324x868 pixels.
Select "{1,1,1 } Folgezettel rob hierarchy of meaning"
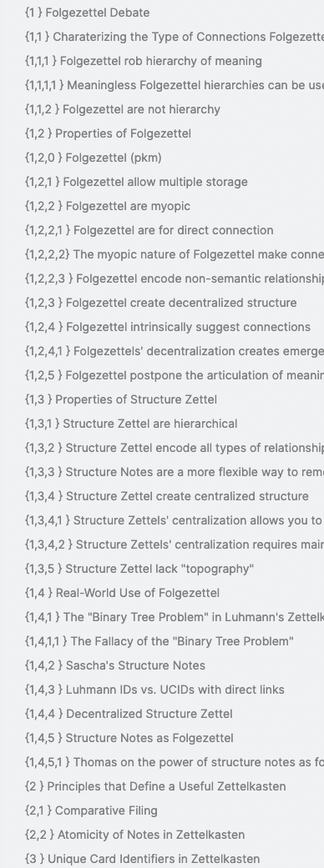(x=143, y=61)
